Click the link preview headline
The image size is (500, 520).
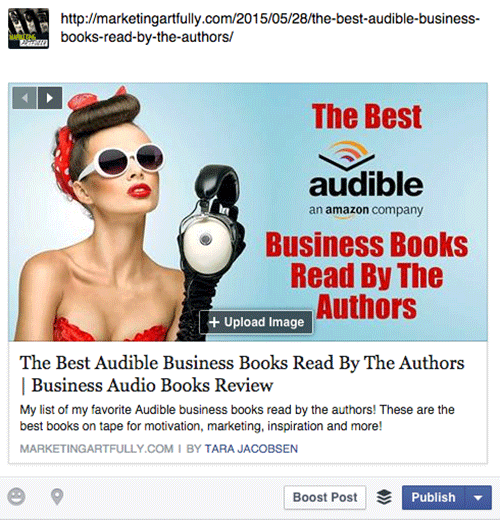(x=242, y=374)
